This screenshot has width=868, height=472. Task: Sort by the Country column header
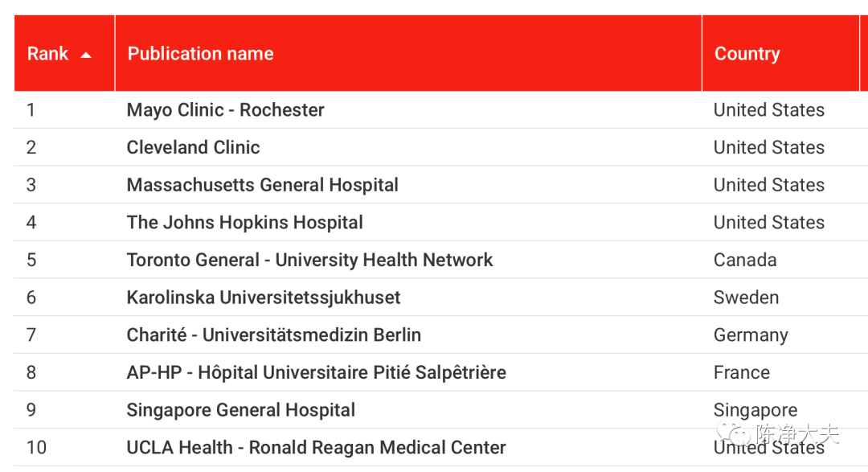[x=780, y=53]
